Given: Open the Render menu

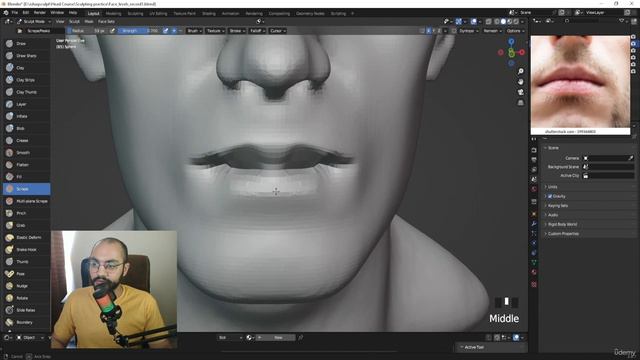Looking at the screenshot, I should coord(40,13).
